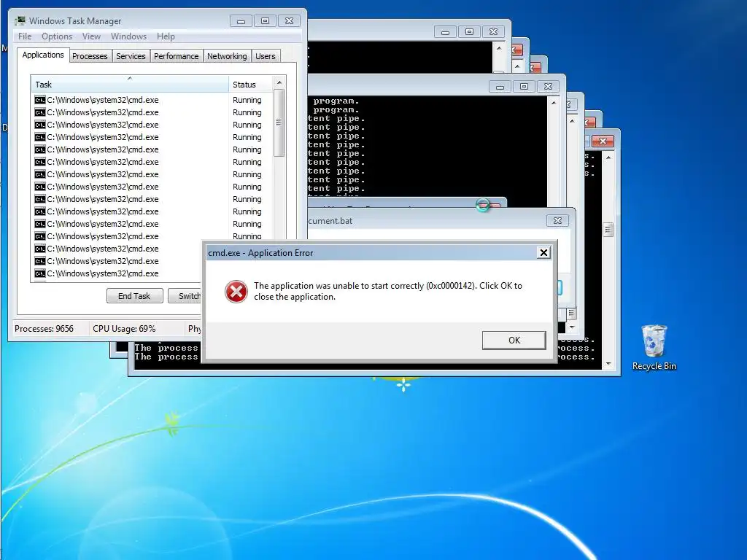Viewport: 747px width, 560px height.
Task: Sort by the Status column header
Action: 251,85
